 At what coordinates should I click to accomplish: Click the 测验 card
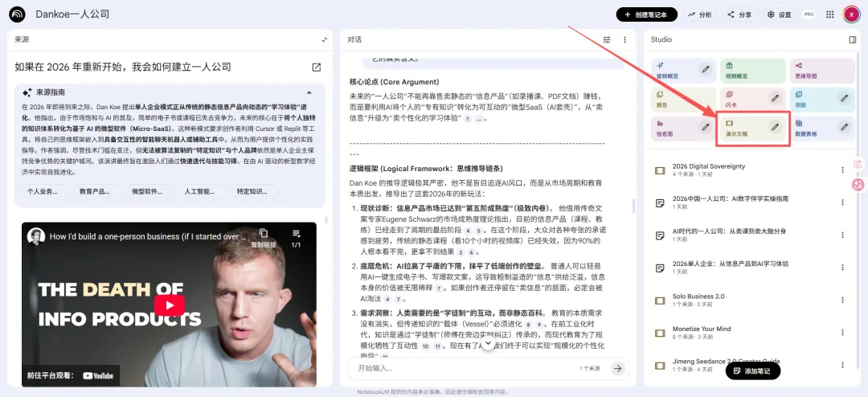823,99
